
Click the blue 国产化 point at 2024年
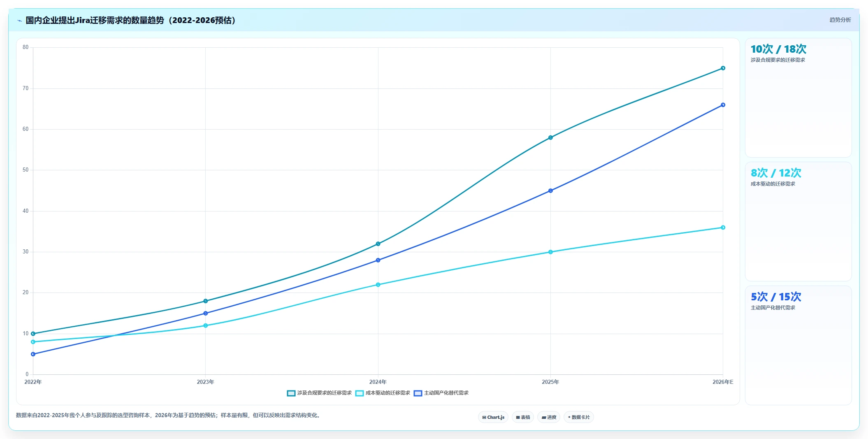[x=378, y=260]
